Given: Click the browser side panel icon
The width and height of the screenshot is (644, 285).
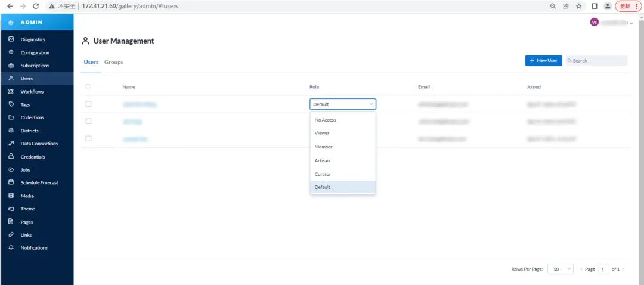Looking at the screenshot, I should tap(595, 6).
